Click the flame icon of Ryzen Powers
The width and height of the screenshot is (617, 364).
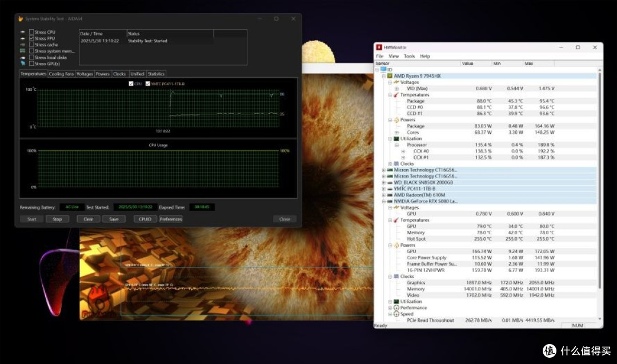396,119
